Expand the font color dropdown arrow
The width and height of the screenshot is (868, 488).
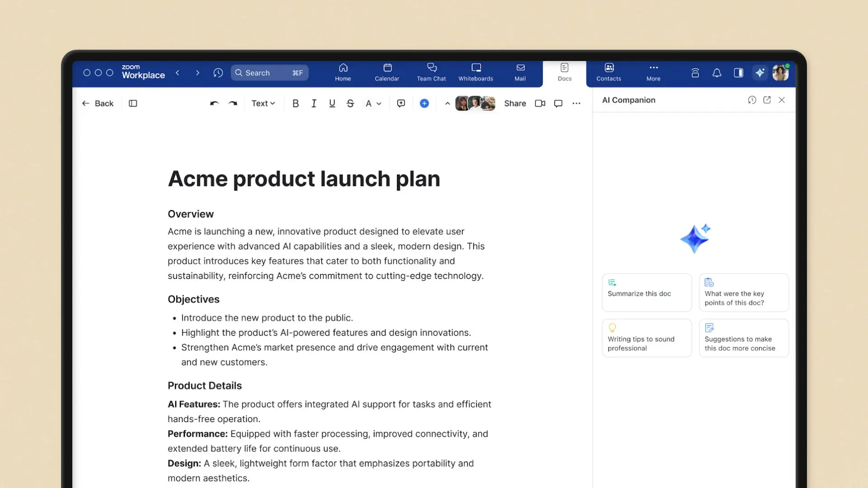coord(379,103)
